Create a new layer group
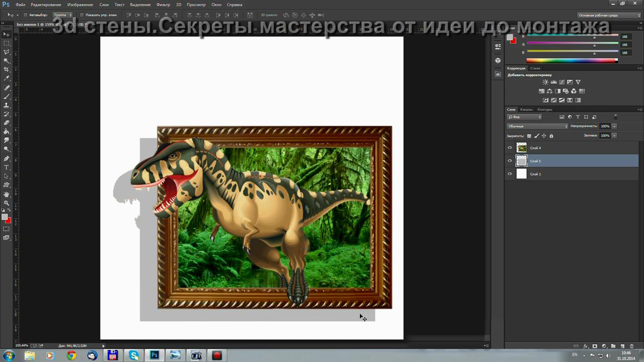644x362 pixels. point(613,346)
